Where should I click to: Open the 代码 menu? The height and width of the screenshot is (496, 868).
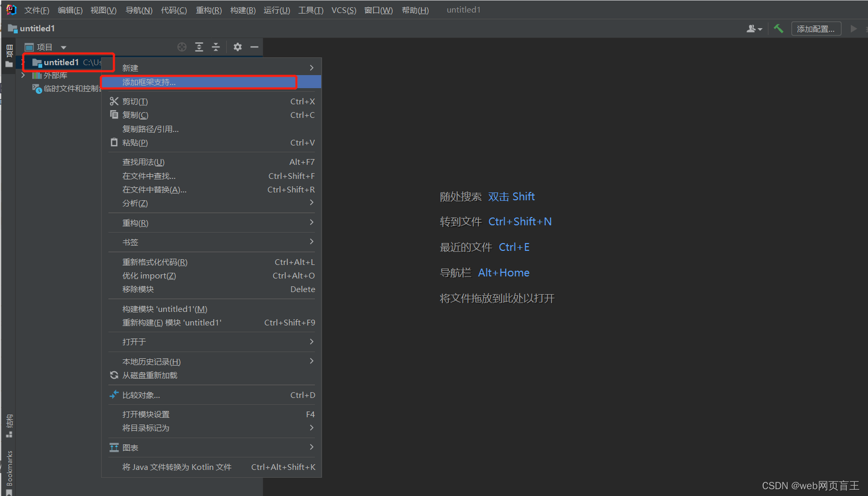[x=174, y=10]
